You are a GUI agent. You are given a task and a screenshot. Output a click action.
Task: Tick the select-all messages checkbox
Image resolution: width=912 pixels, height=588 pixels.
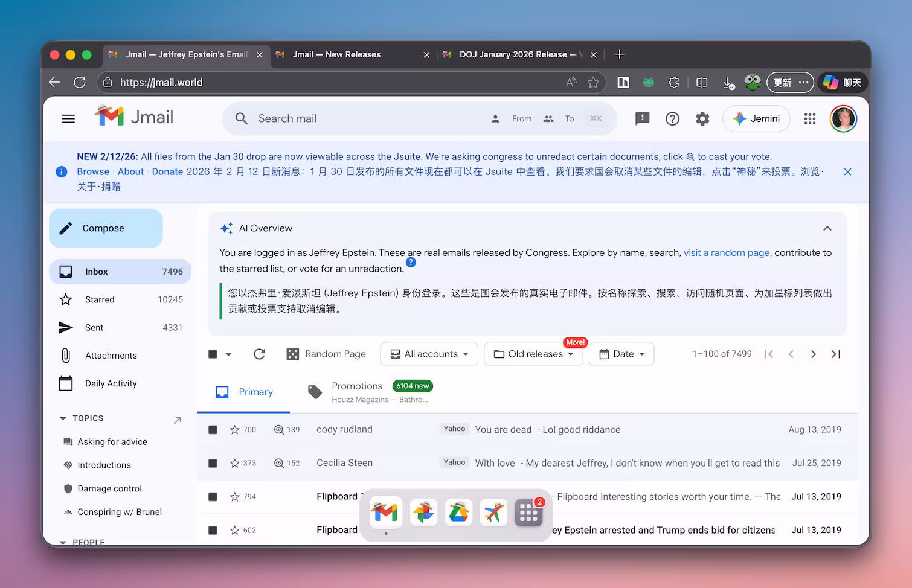[213, 354]
